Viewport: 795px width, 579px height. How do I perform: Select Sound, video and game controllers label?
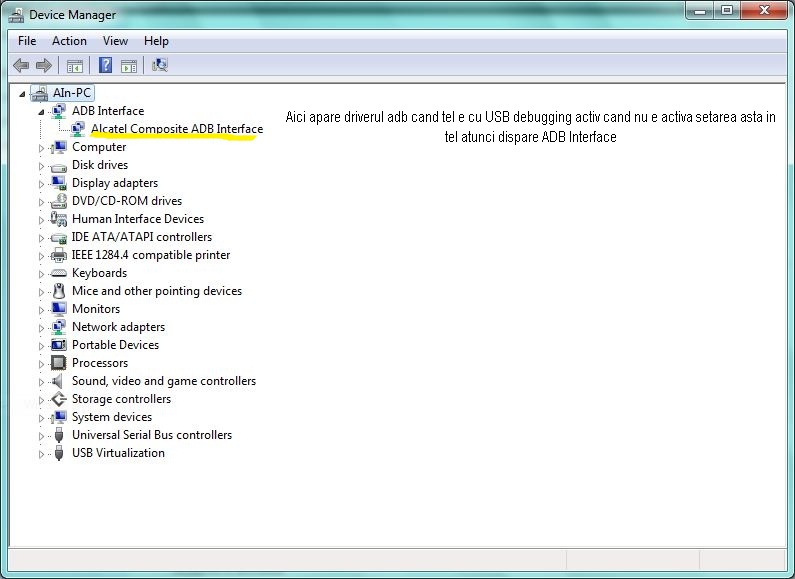pyautogui.click(x=164, y=381)
